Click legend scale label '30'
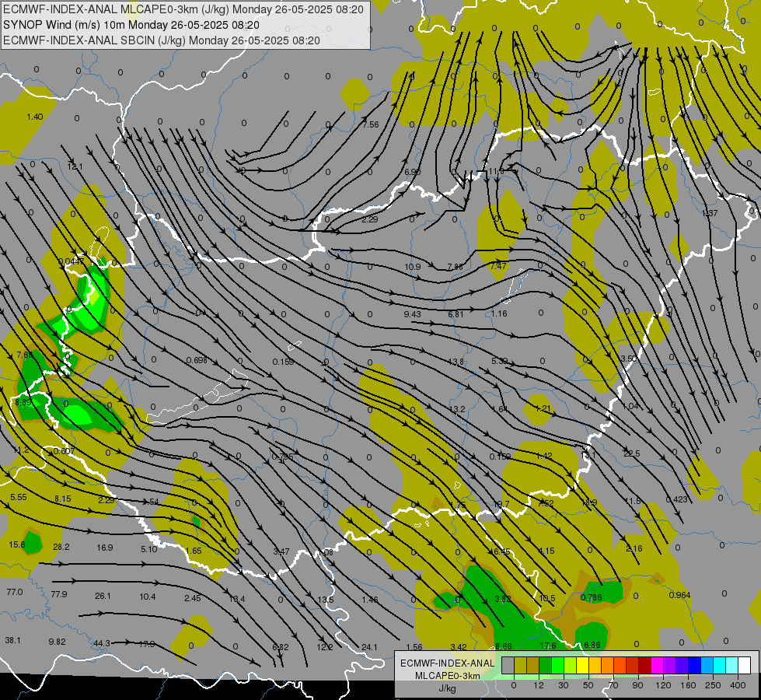Image resolution: width=761 pixels, height=700 pixels. coord(563,685)
